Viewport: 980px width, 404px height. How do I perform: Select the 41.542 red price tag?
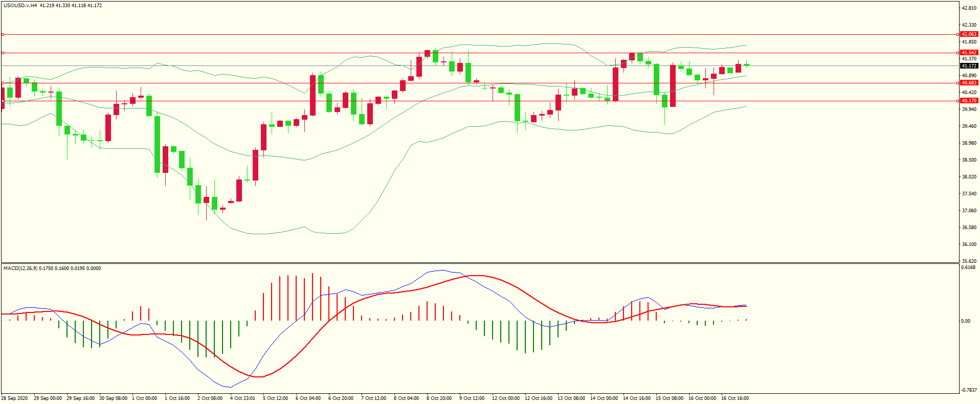click(969, 53)
